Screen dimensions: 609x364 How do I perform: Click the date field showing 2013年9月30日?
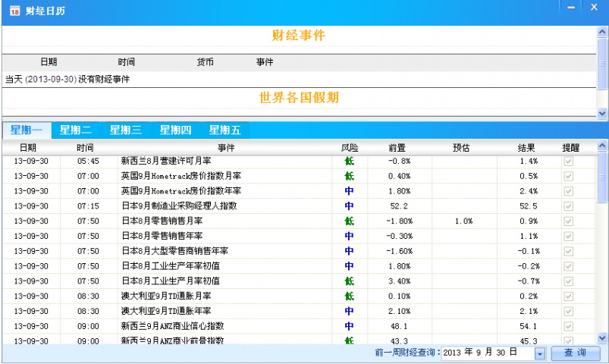coord(485,353)
